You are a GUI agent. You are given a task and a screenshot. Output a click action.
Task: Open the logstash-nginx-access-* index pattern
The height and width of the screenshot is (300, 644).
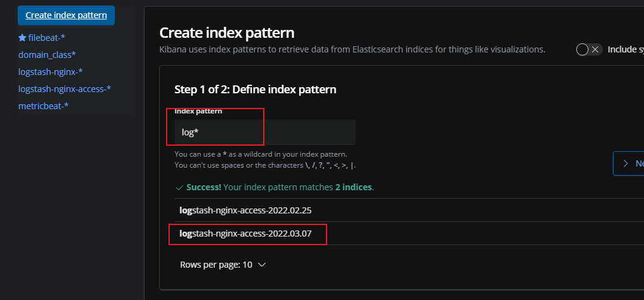[x=65, y=89]
